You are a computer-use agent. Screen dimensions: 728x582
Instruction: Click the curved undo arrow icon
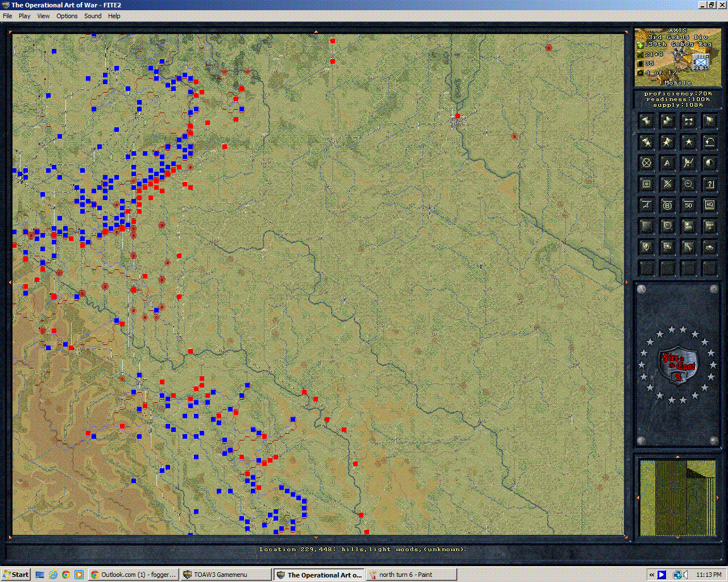pos(709,142)
